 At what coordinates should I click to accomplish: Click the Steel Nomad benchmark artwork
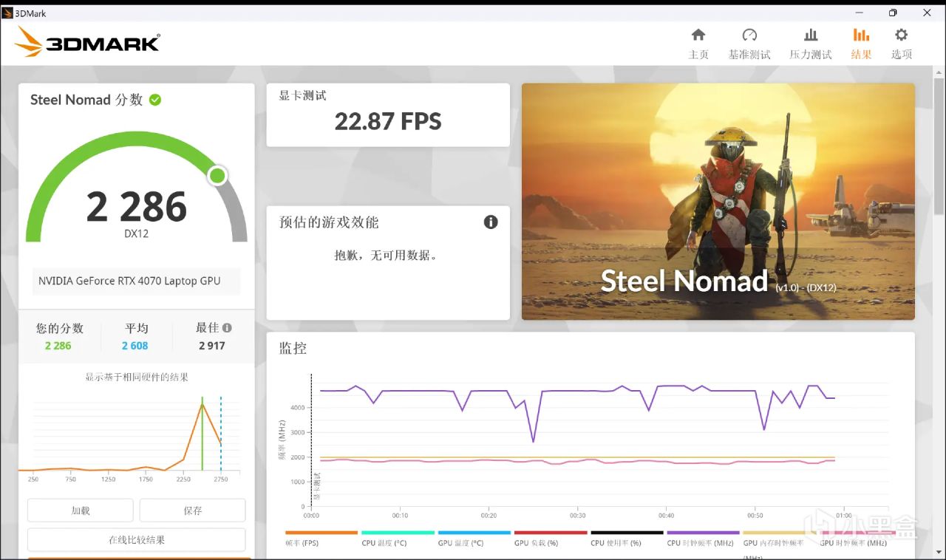[x=718, y=201]
